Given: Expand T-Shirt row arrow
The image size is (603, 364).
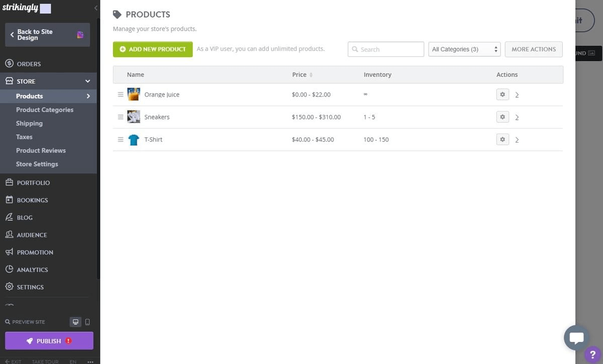Looking at the screenshot, I should (517, 140).
